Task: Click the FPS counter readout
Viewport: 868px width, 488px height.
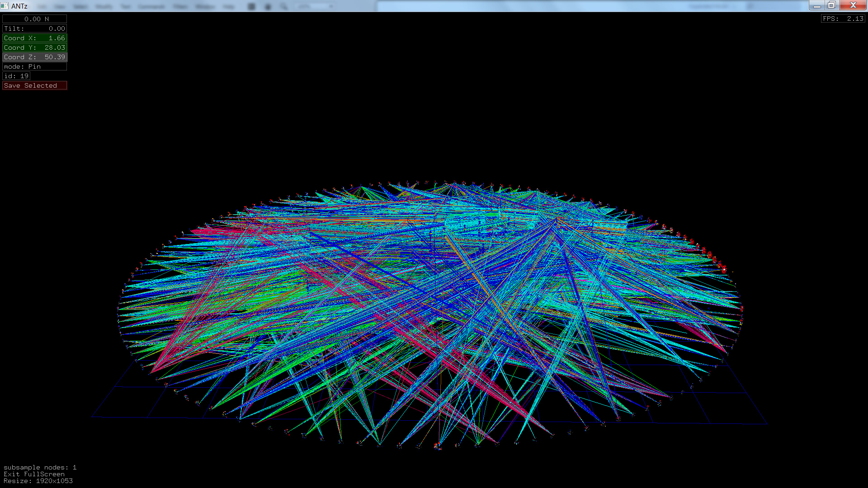Action: [843, 19]
